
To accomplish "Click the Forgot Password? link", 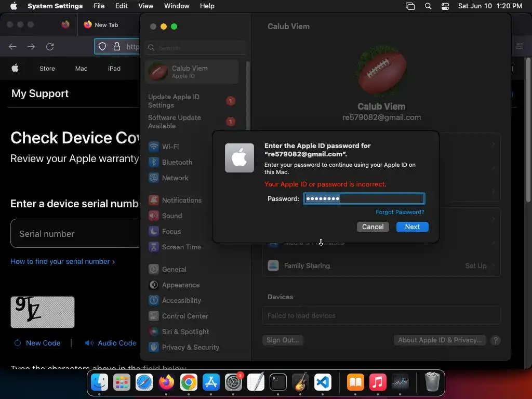I will pos(400,212).
